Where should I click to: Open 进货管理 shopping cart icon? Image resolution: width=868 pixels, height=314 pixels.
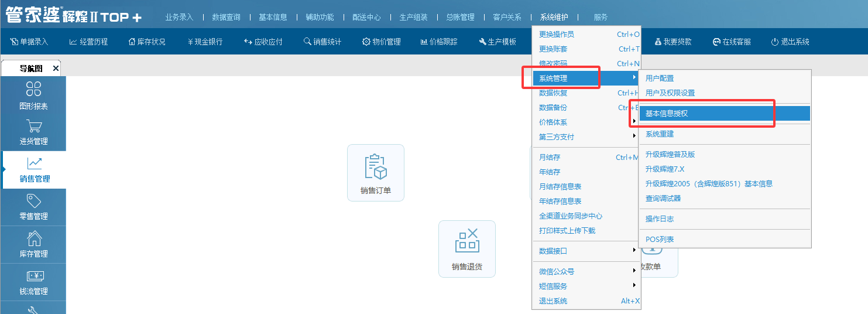click(33, 126)
